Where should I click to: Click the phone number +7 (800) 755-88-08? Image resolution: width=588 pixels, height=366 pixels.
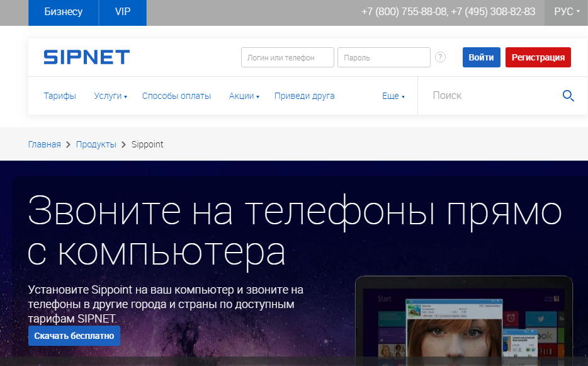404,11
